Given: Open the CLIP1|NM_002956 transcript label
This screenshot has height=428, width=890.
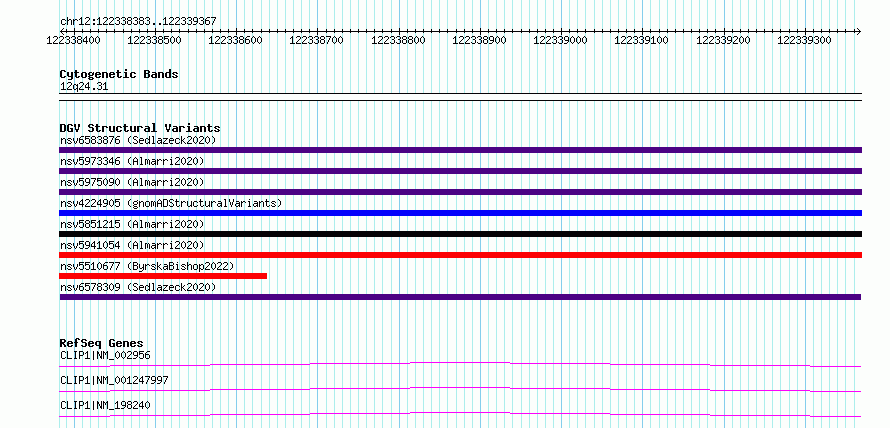Looking at the screenshot, I should 105,356.
